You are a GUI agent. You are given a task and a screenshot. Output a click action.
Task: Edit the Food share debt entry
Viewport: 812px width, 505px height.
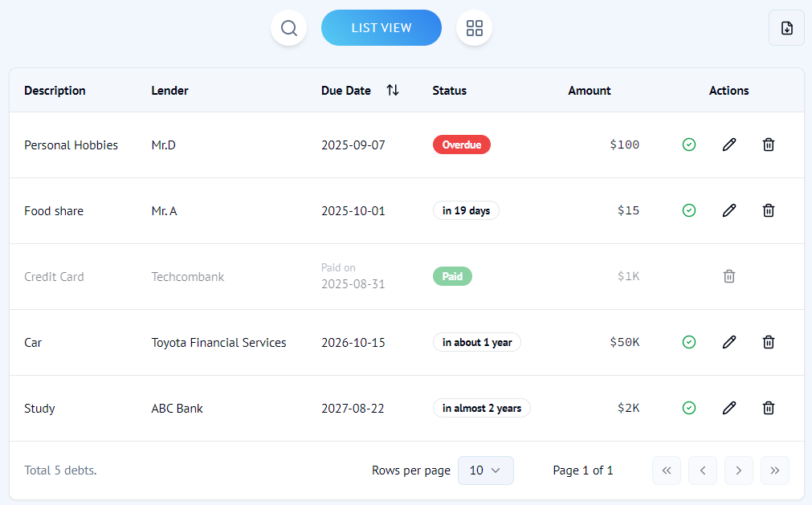728,210
